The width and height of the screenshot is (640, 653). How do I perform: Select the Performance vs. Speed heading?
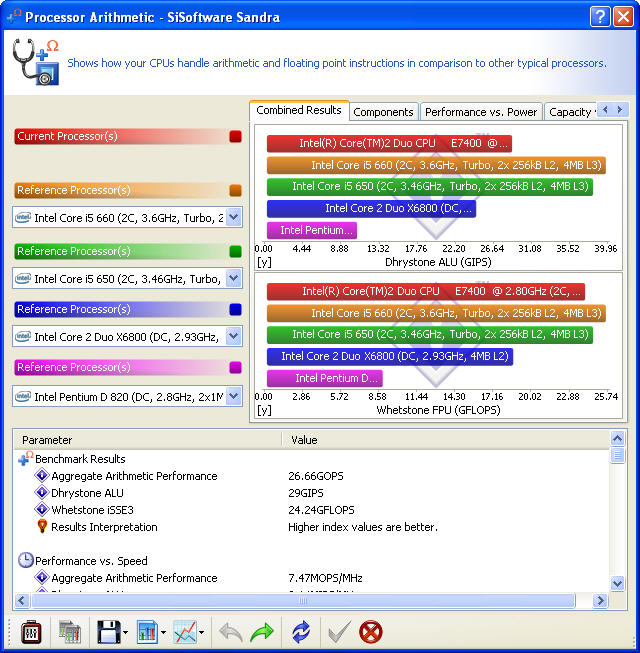pyautogui.click(x=91, y=561)
